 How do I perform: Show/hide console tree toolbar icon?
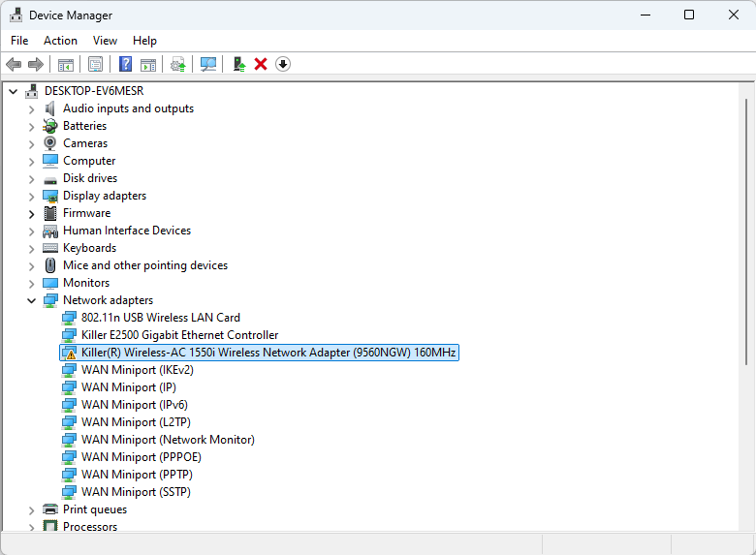tap(66, 64)
